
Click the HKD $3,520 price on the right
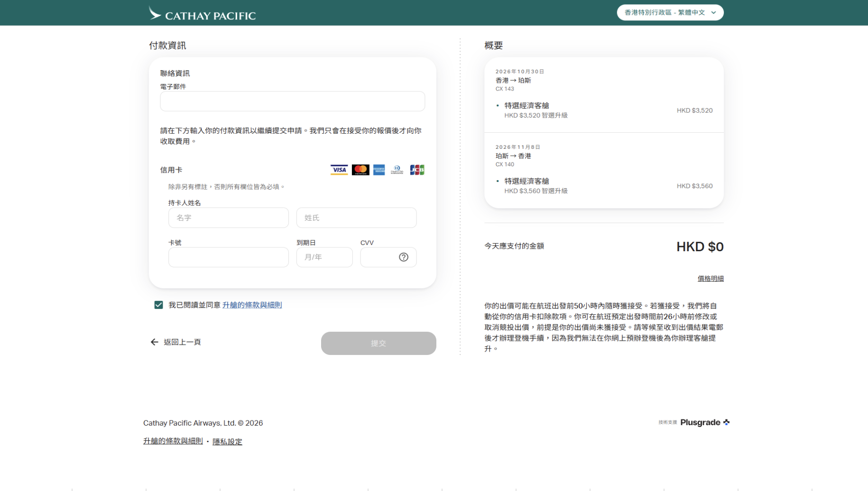pyautogui.click(x=694, y=110)
